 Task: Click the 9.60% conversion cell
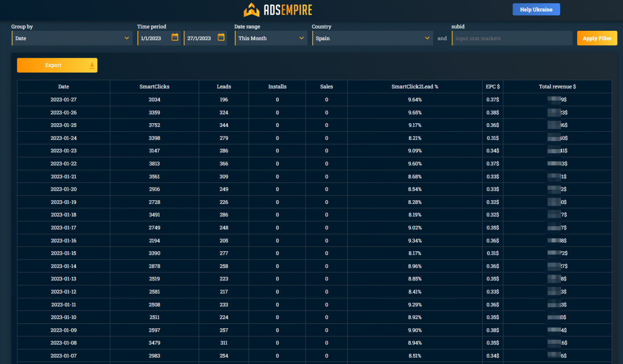[x=415, y=164]
